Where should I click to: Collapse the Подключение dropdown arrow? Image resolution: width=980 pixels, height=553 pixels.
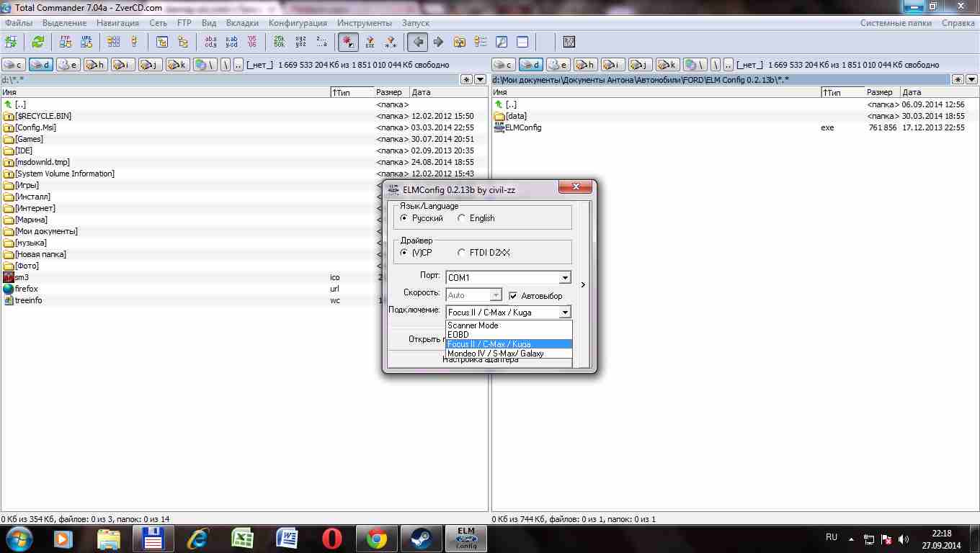coord(565,313)
